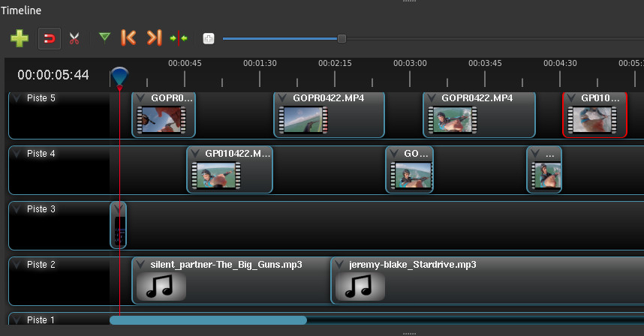Click the blue playhead marker on the ruler
This screenshot has height=336, width=644.
119,76
